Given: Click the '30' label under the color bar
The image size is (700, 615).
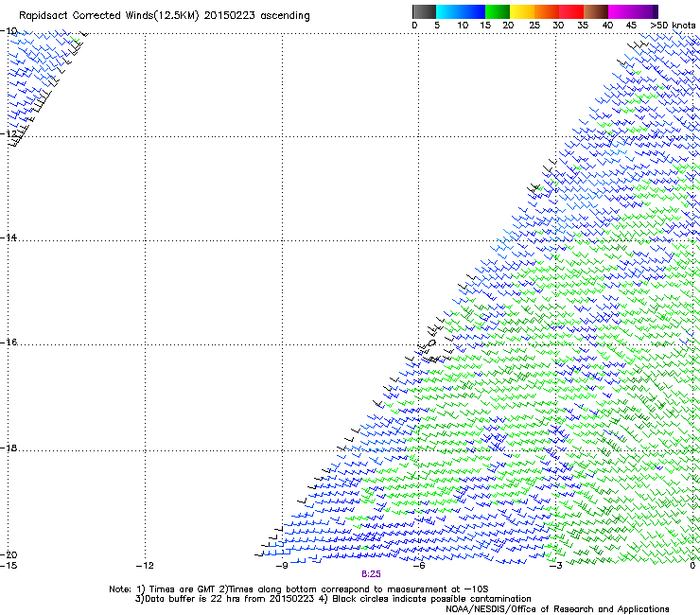Looking at the screenshot, I should (x=558, y=26).
